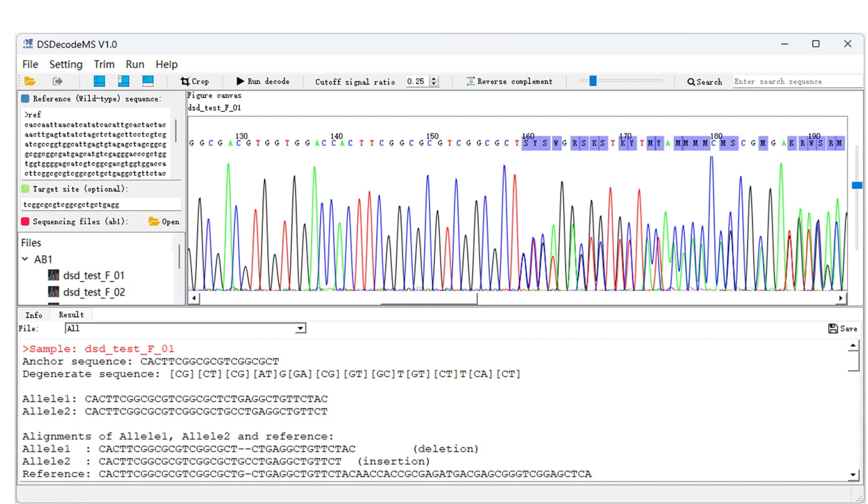Click the Allele1 (deletion) alignment row
Screen dimensions: 868x504
tap(250, 449)
